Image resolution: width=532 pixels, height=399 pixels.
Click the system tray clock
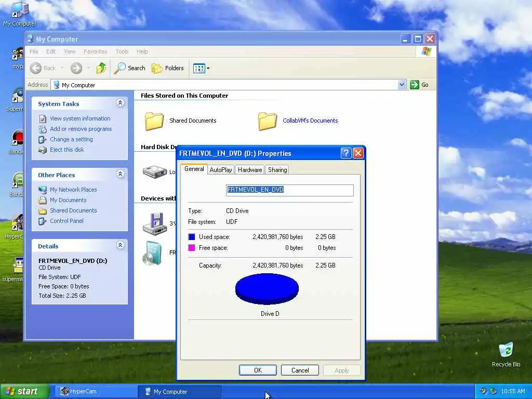pyautogui.click(x=513, y=392)
